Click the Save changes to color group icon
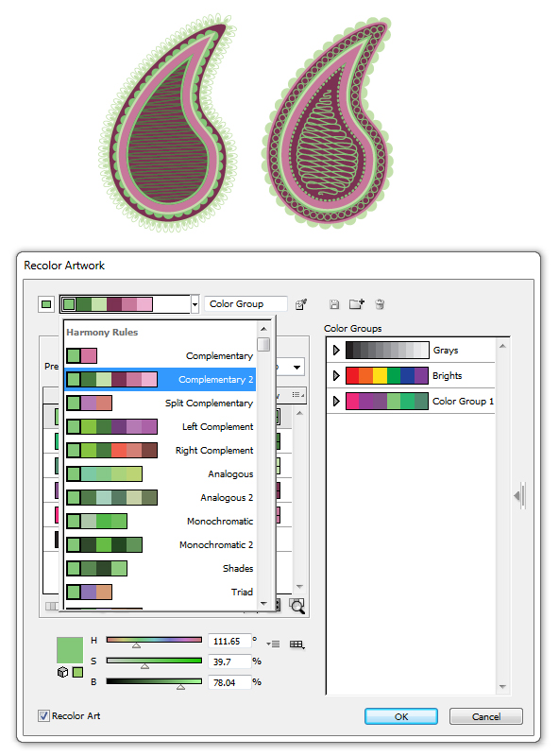The width and height of the screenshot is (559, 756). tap(334, 304)
